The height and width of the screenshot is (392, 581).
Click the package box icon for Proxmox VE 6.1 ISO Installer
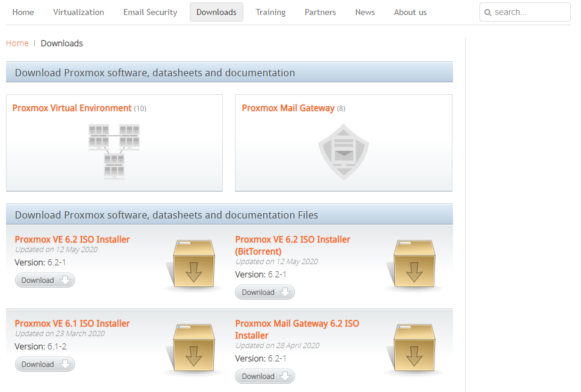[x=194, y=348]
